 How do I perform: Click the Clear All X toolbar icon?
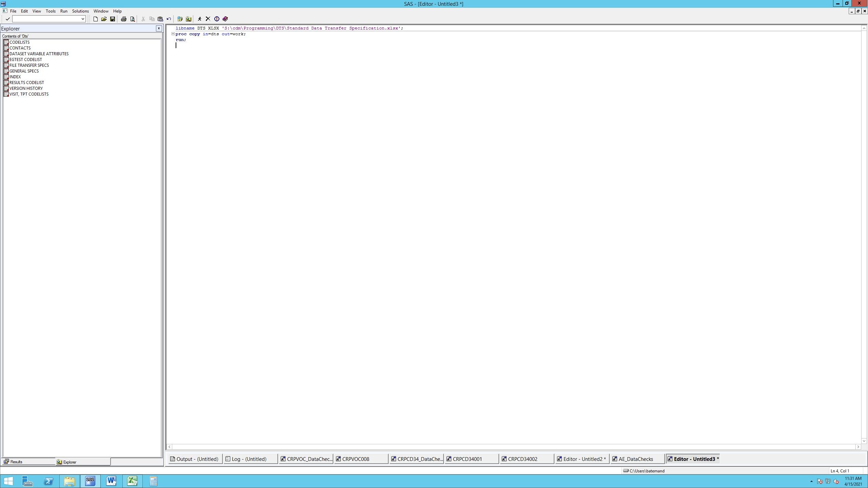[208, 19]
